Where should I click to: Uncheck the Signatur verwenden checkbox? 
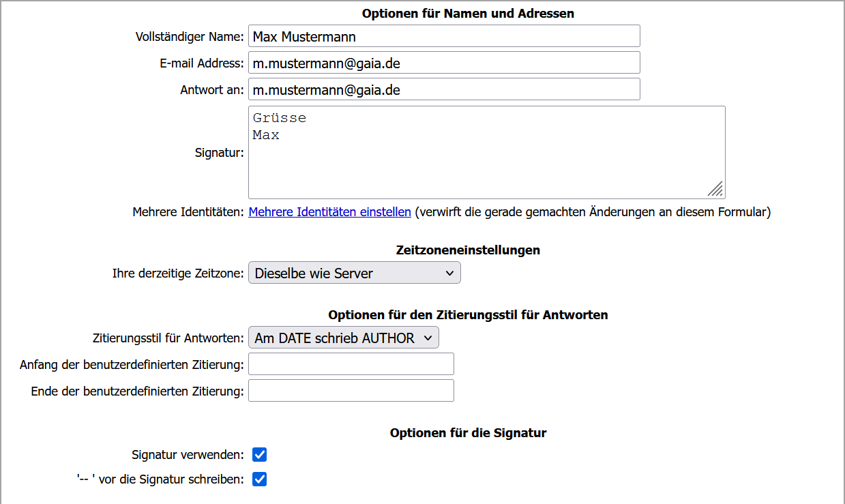pyautogui.click(x=259, y=454)
